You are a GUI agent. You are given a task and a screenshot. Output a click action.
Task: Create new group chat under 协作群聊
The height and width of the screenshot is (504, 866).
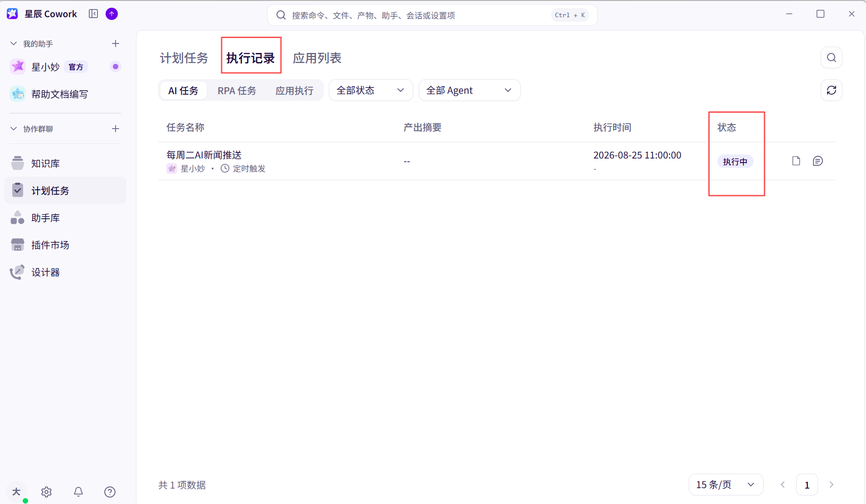click(116, 129)
